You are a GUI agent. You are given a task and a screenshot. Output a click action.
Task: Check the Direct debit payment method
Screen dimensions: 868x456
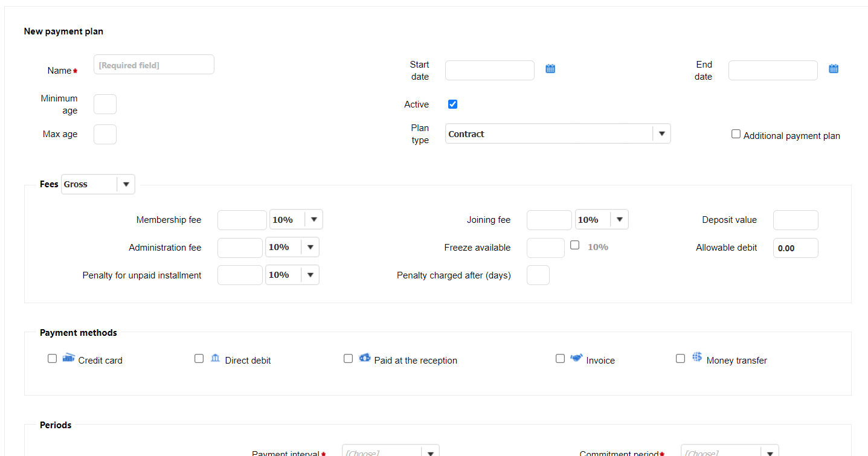199,359
